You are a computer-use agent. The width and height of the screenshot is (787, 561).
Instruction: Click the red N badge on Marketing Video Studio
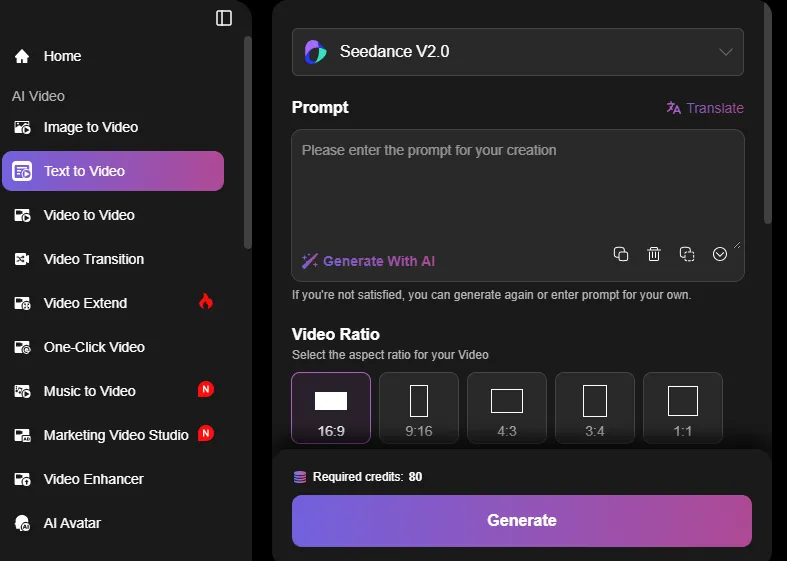pyautogui.click(x=206, y=433)
